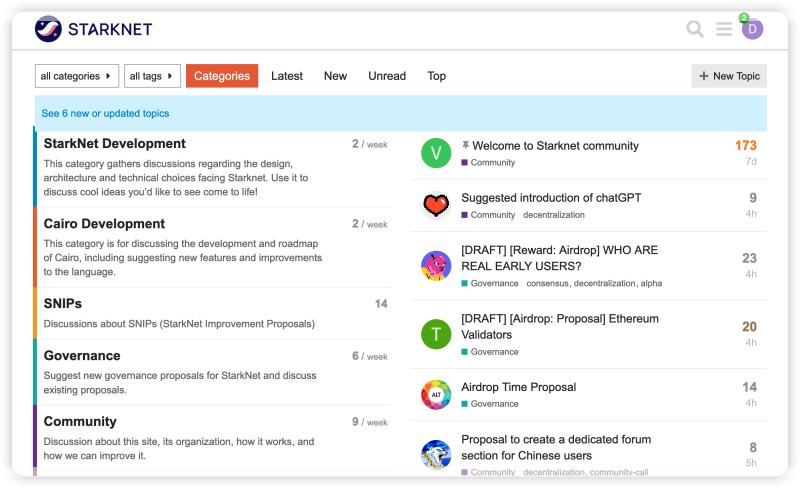Click the 7d activity time on Welcome topic
This screenshot has height=488, width=800.
pyautogui.click(x=751, y=161)
